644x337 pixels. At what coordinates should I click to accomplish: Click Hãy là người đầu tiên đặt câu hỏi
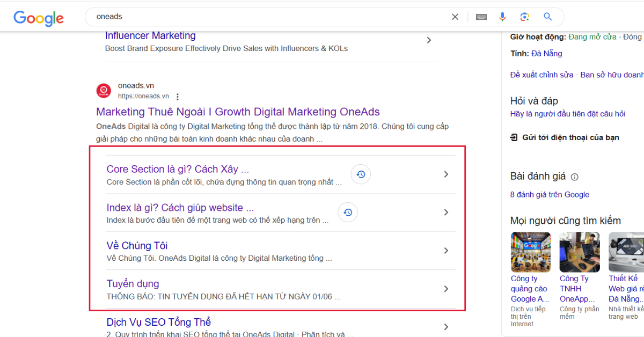pos(568,114)
